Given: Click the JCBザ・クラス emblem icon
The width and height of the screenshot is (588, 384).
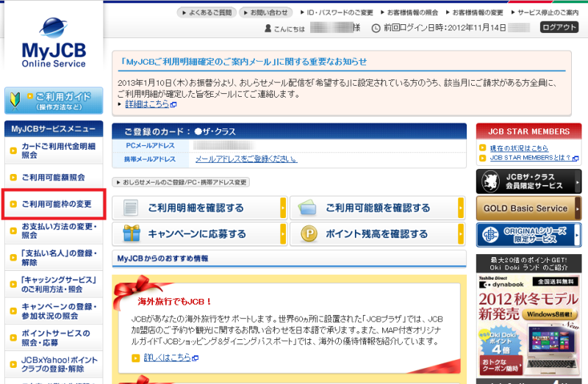Looking at the screenshot, I should coord(490,181).
